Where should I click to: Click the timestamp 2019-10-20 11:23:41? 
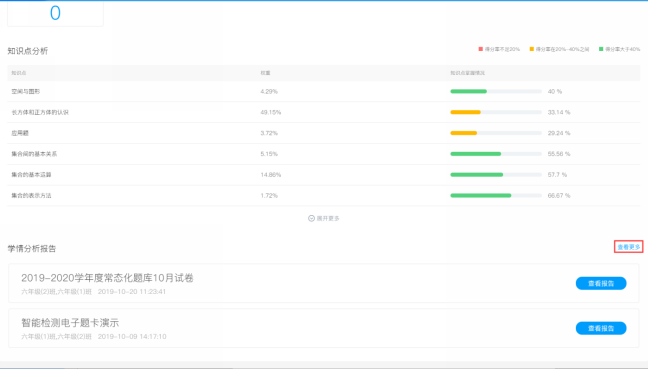tap(132, 292)
